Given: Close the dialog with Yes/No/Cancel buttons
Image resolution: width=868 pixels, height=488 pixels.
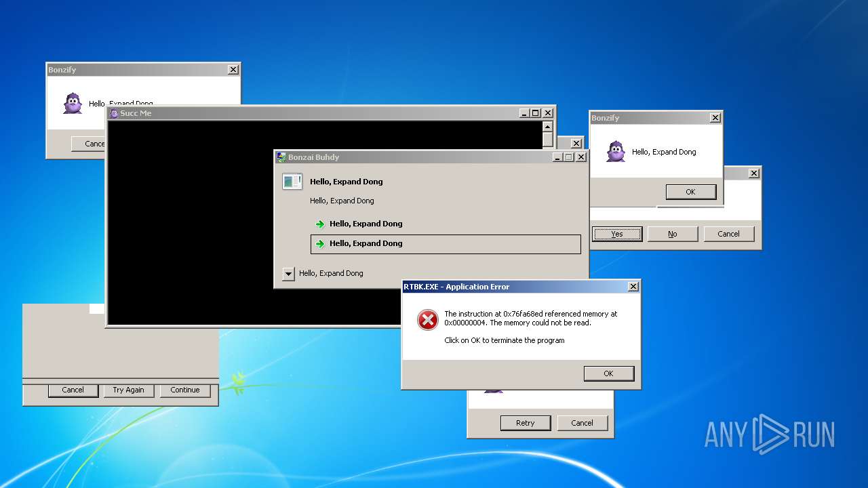Looking at the screenshot, I should coord(754,174).
